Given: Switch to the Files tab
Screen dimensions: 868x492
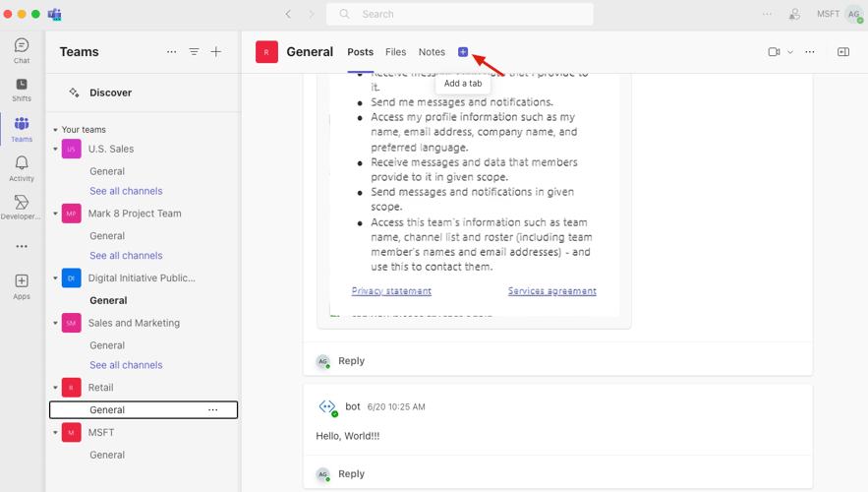Looking at the screenshot, I should 396,52.
